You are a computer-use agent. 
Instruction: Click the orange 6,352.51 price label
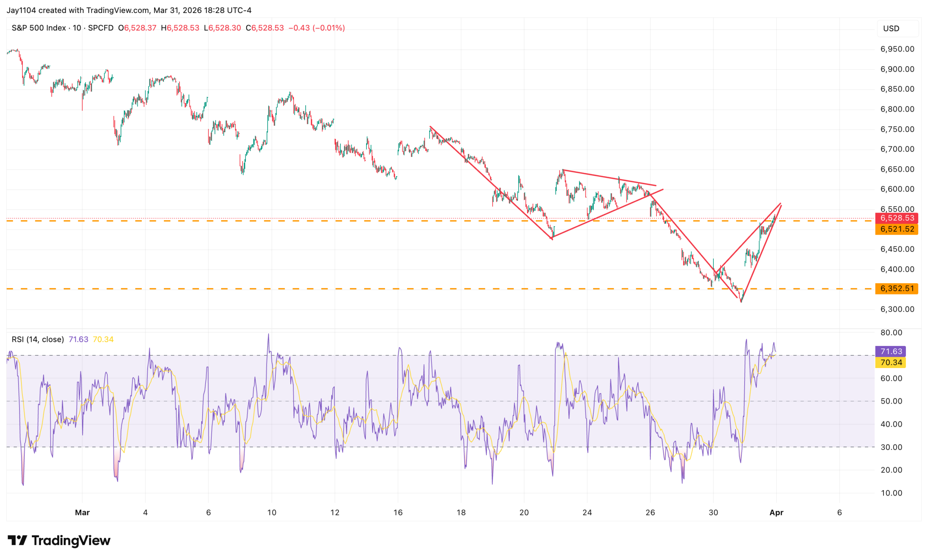coord(897,288)
